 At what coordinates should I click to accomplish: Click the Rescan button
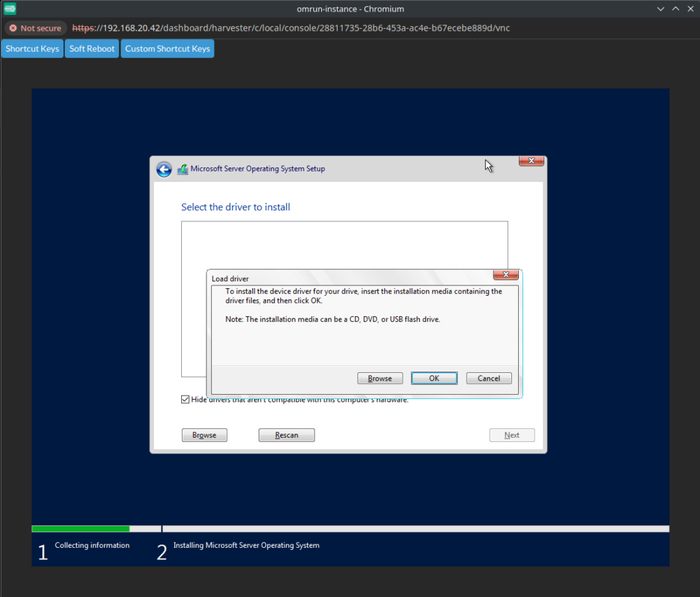point(286,435)
